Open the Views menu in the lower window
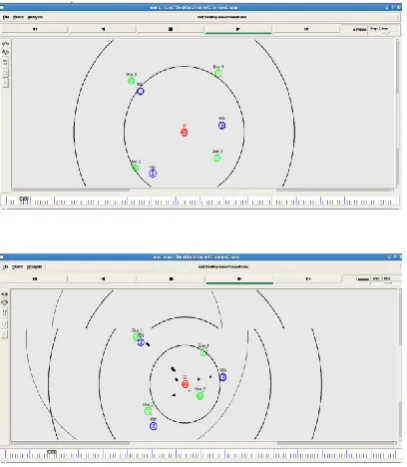 (x=18, y=267)
